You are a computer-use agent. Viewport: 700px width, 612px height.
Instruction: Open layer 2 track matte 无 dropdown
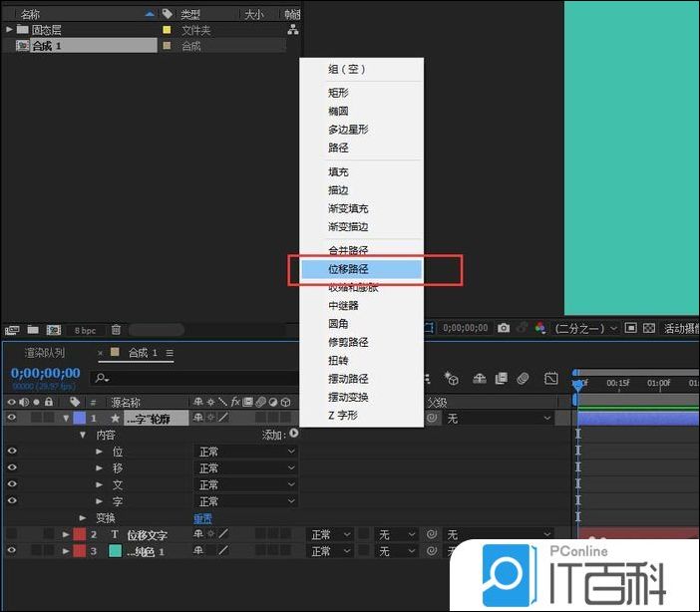click(x=397, y=534)
